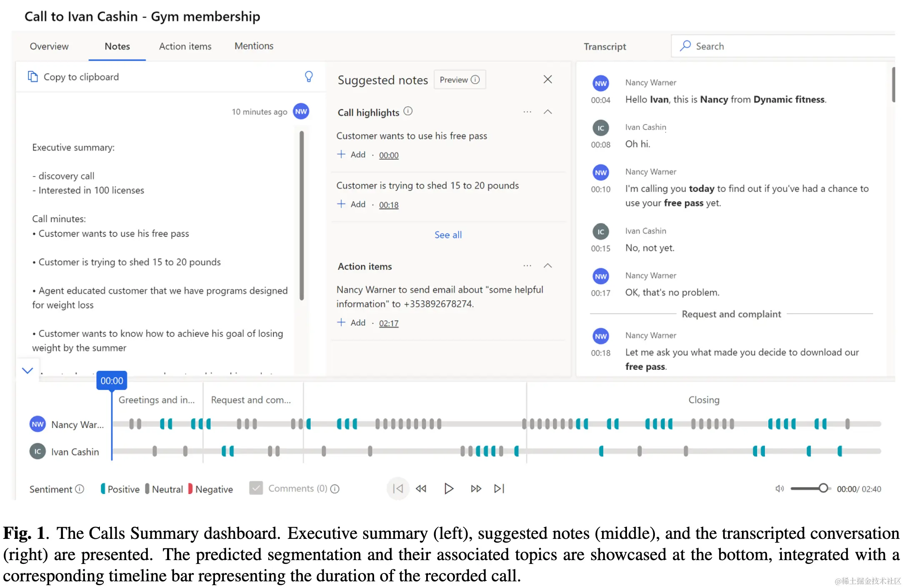Viewport: 904px width, 588px height.
Task: Open Call highlights more options menu
Action: click(527, 112)
